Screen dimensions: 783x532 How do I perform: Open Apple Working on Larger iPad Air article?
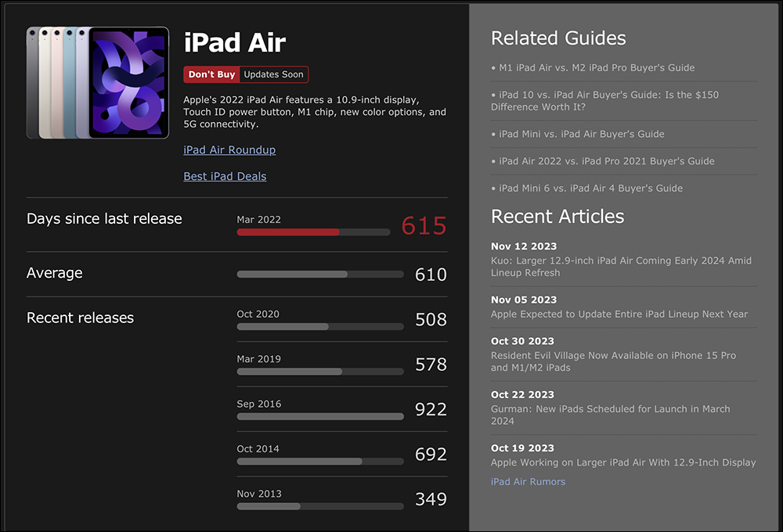coord(623,462)
